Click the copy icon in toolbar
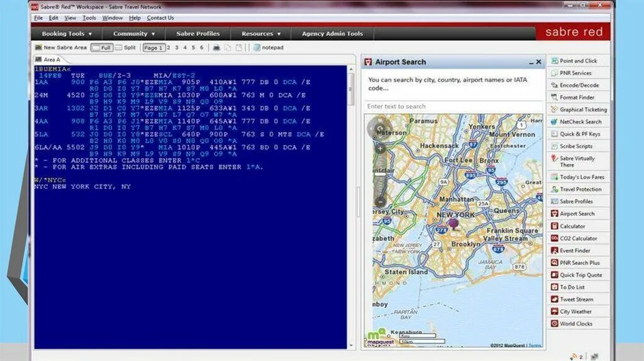The height and width of the screenshot is (361, 644). pos(228,48)
